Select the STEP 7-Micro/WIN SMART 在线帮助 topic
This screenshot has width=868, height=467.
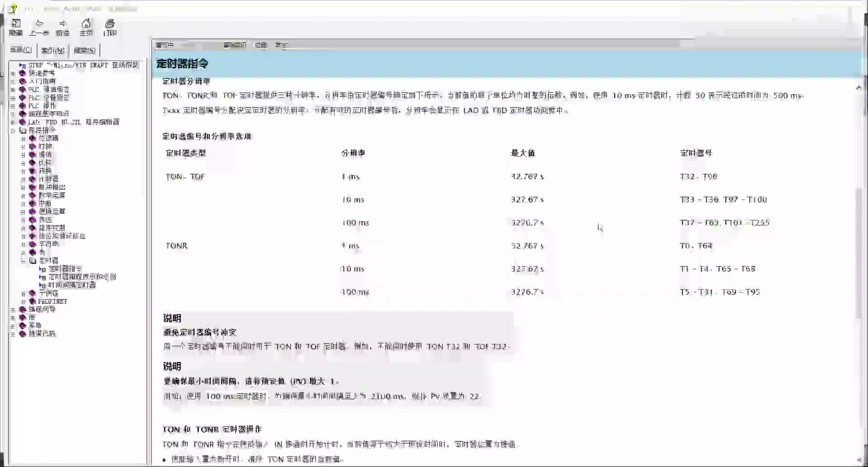click(84, 65)
